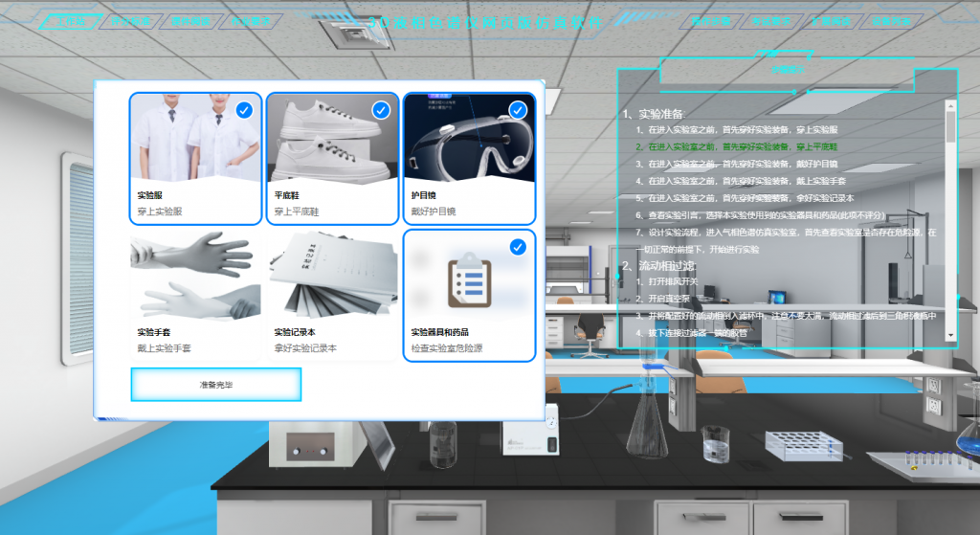Pick the 实验记录本 lab notebook card

(332, 296)
